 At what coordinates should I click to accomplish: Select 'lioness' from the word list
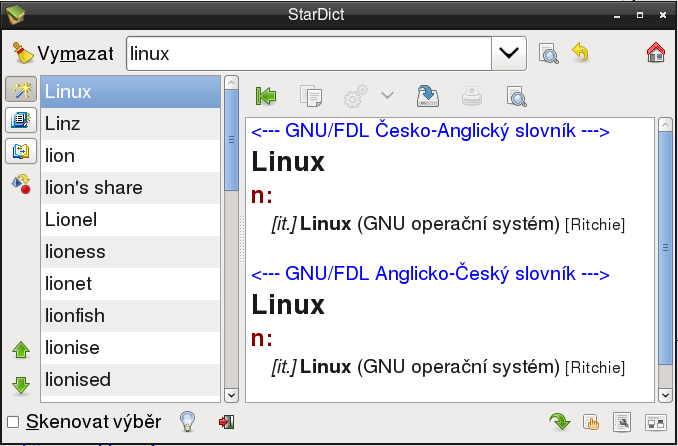[x=75, y=251]
